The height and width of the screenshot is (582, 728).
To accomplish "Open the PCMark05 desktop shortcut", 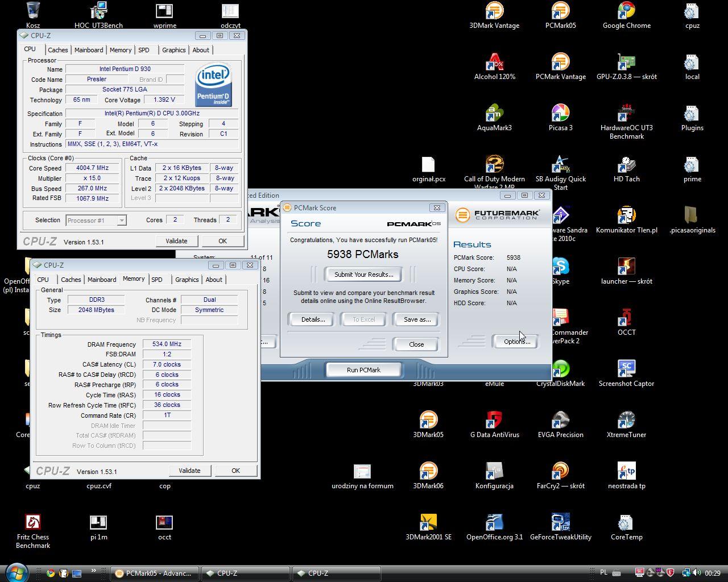I will pyautogui.click(x=560, y=15).
